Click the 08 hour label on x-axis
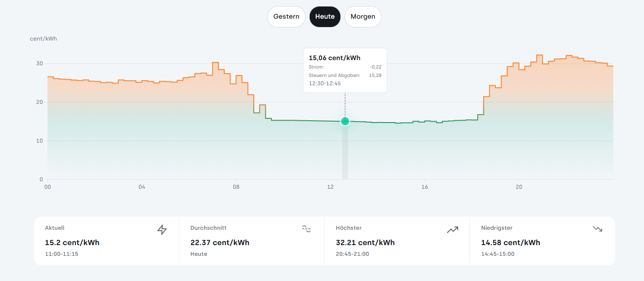 click(236, 187)
